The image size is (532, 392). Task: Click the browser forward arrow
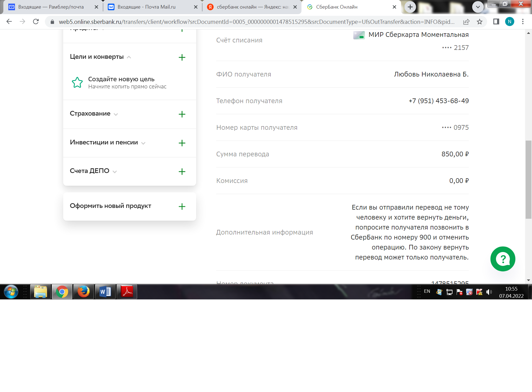[22, 22]
